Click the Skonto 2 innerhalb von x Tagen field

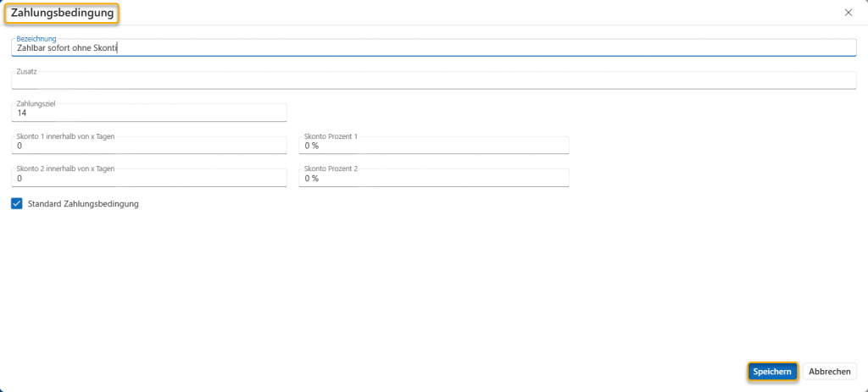pos(149,179)
